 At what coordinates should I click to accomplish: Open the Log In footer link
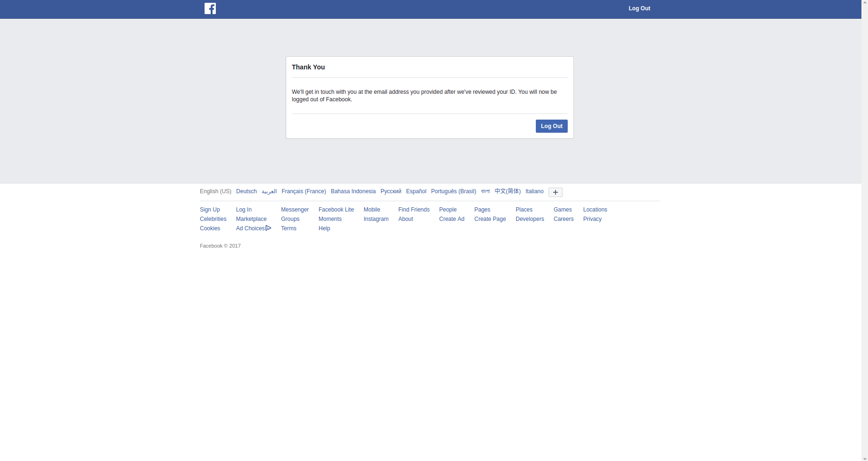coord(244,210)
